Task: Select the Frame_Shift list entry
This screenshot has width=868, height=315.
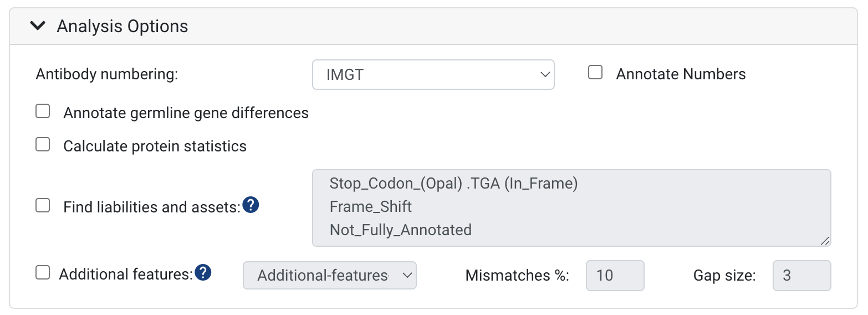Action: click(x=371, y=207)
